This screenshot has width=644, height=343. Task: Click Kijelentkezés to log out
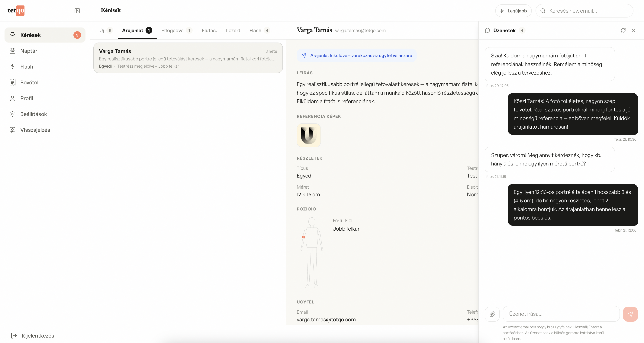(x=37, y=335)
